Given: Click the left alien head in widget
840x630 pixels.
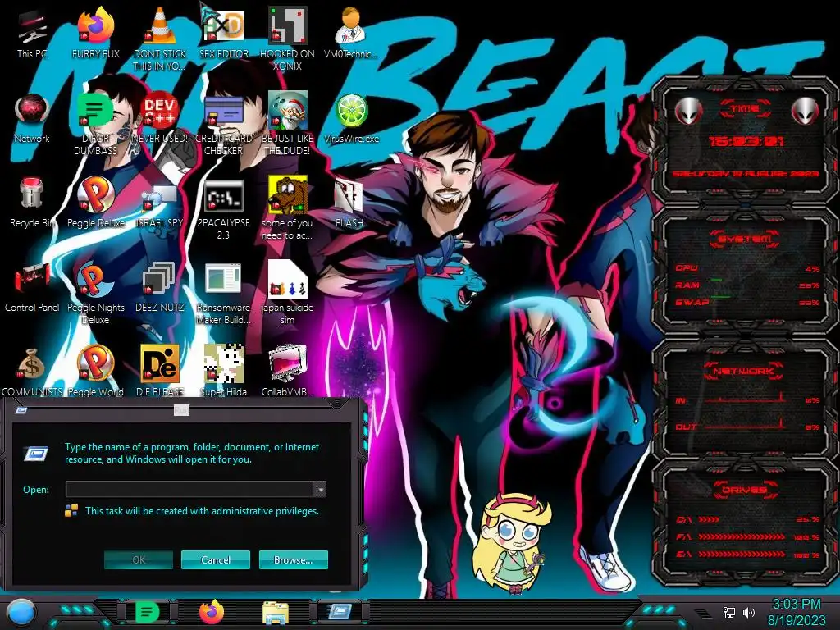Looking at the screenshot, I should pyautogui.click(x=688, y=111).
